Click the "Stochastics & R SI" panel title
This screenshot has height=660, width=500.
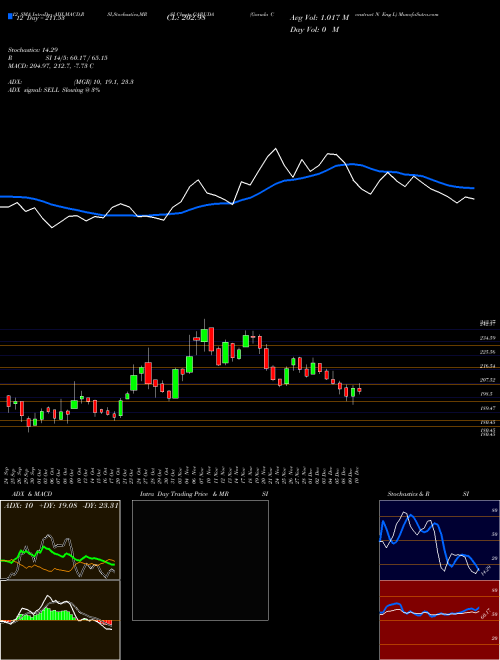pos(428,494)
